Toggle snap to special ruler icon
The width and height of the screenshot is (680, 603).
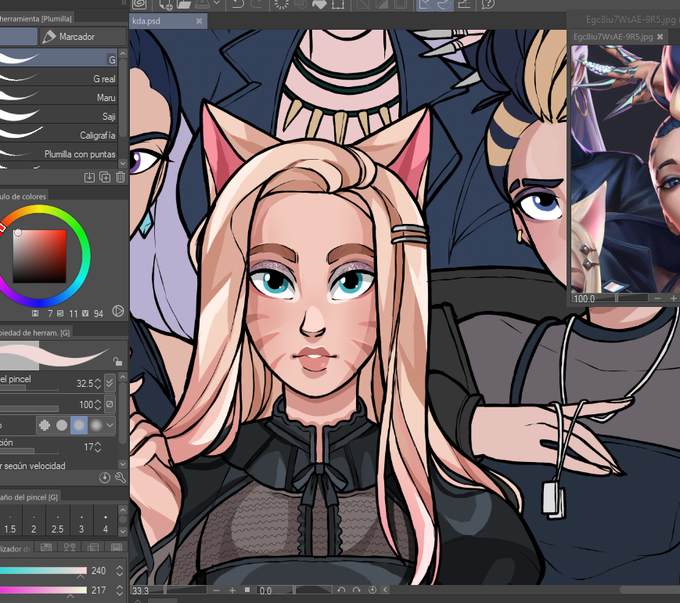[x=444, y=4]
